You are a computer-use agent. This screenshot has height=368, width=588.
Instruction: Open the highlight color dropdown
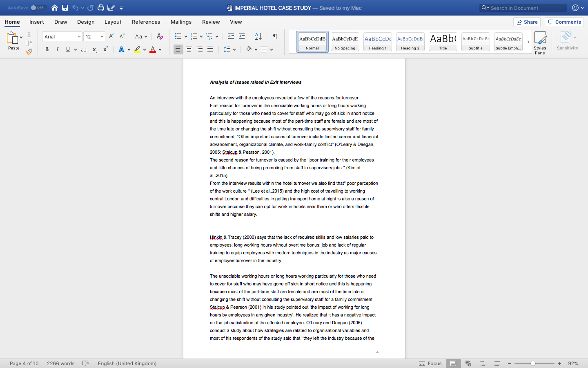(x=144, y=49)
